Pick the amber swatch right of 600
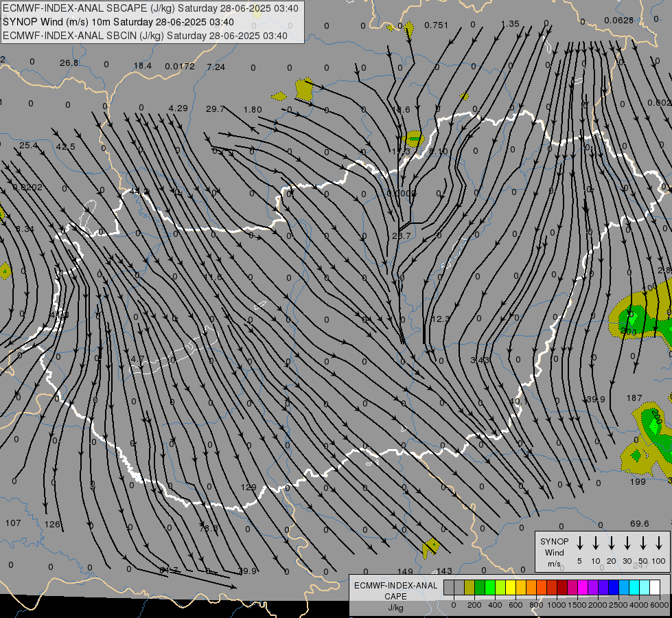This screenshot has height=618, width=672. [521, 587]
